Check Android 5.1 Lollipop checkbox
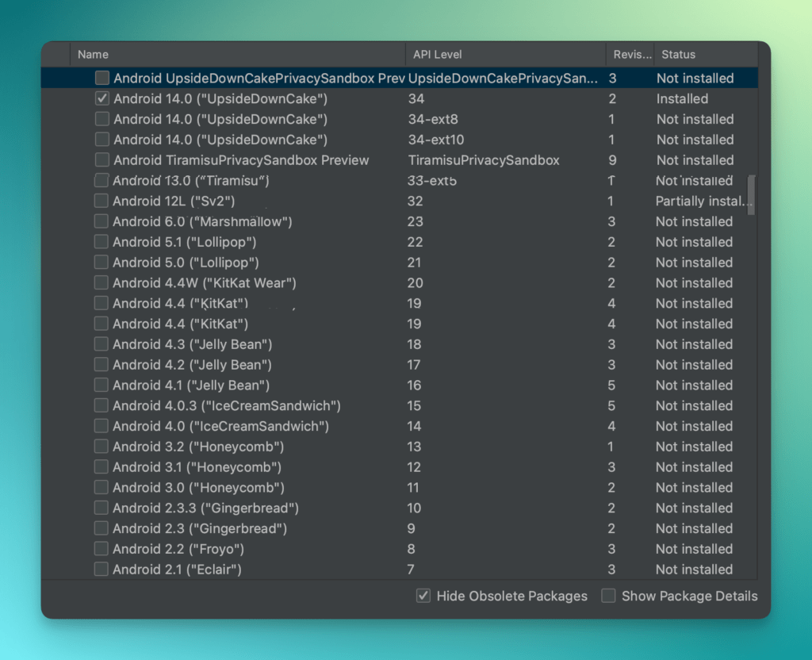 click(x=101, y=241)
